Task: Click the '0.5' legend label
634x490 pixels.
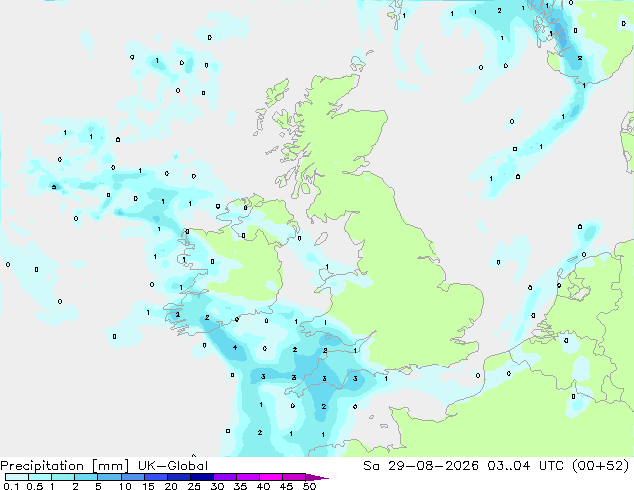Action: pyautogui.click(x=34, y=486)
